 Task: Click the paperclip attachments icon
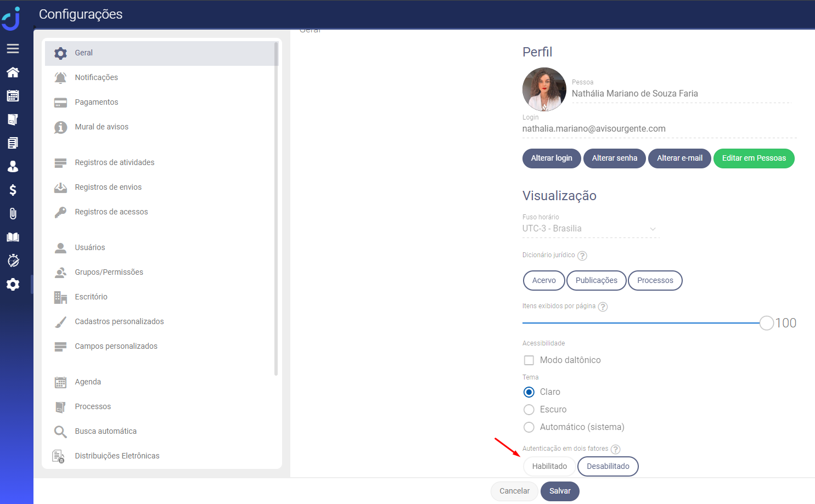click(13, 214)
